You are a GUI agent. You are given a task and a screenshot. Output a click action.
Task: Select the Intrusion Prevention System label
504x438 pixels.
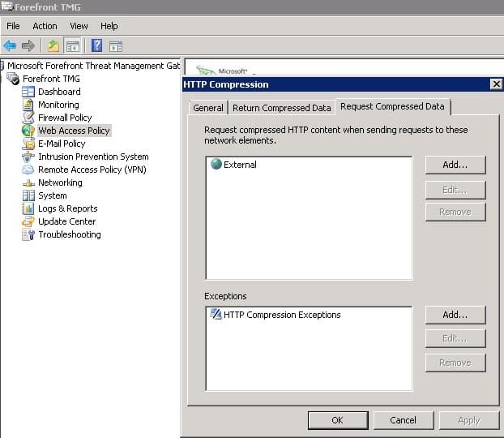click(x=93, y=157)
